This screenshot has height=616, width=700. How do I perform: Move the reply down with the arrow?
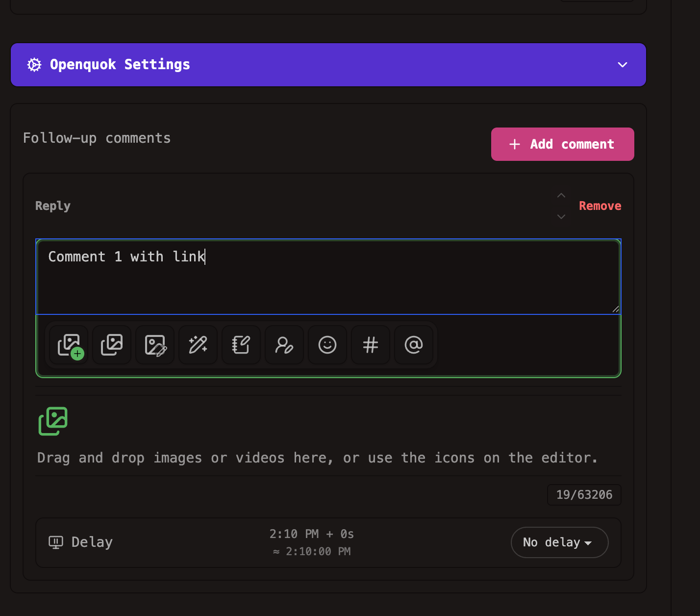point(561,216)
